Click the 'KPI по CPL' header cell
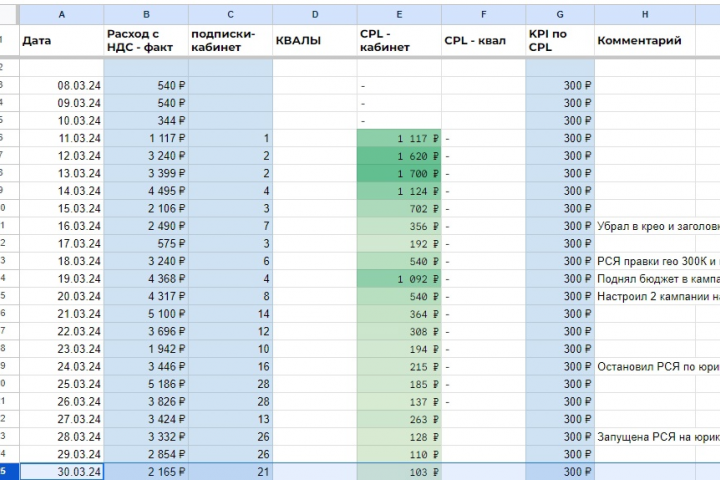Viewport: 720px width, 480px height. (x=560, y=40)
